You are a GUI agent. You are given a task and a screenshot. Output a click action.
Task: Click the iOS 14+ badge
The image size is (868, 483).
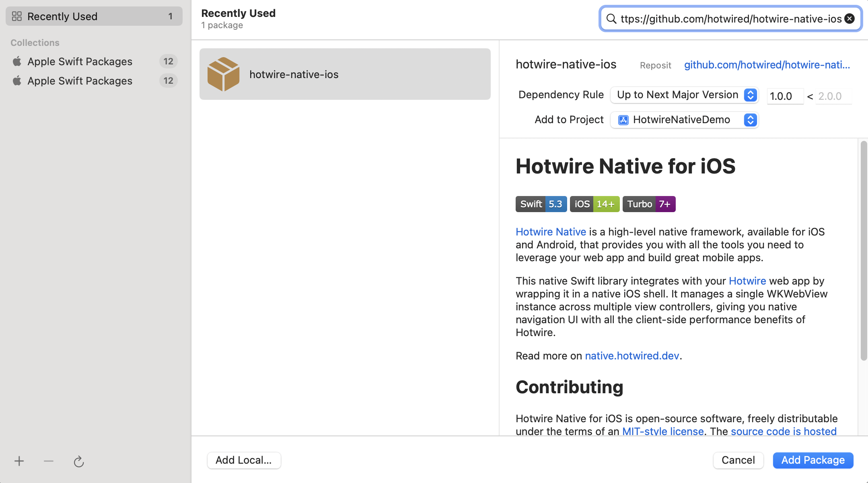tap(594, 204)
